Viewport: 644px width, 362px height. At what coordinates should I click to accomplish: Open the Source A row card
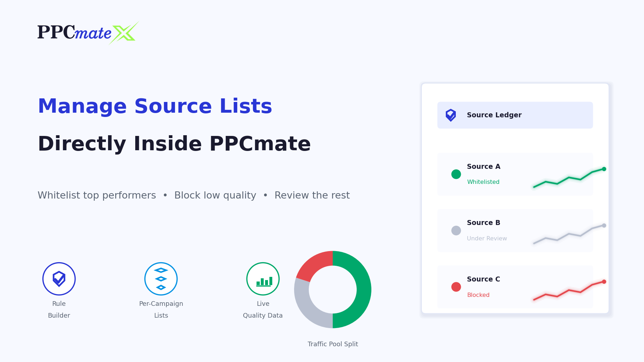515,174
